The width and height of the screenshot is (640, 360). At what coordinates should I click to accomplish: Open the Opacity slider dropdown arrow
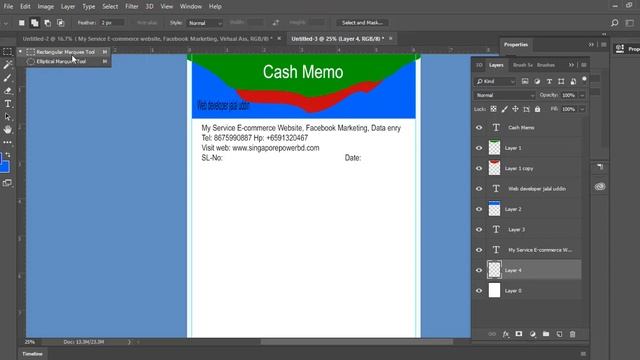click(x=582, y=95)
